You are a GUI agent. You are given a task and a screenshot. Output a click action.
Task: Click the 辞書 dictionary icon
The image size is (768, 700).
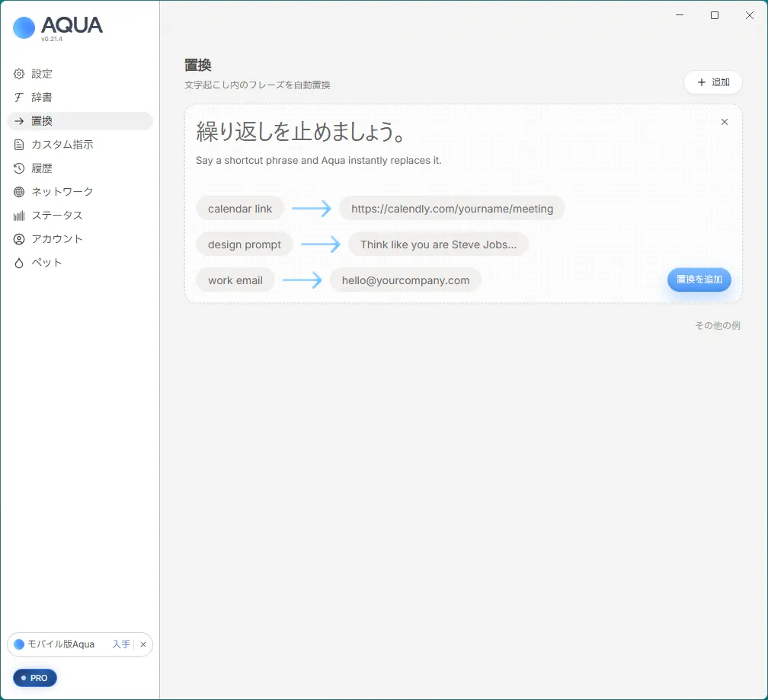pos(18,97)
